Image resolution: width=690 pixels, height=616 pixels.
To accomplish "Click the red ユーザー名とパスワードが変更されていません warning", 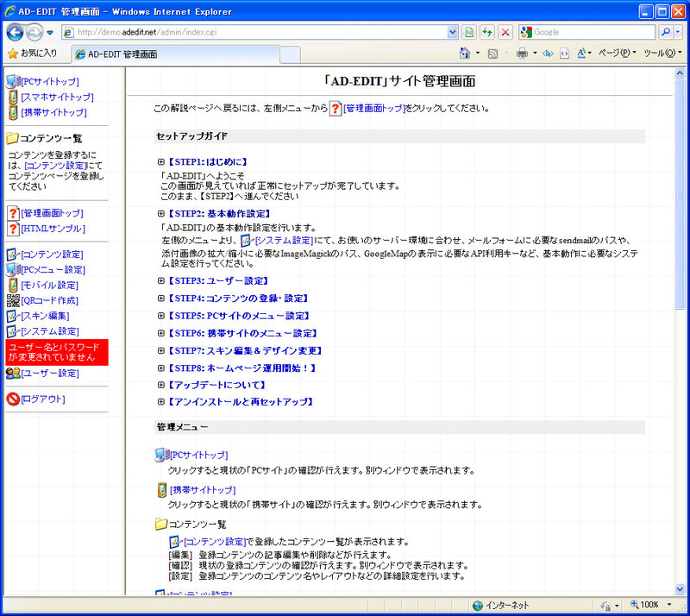I will tap(57, 352).
